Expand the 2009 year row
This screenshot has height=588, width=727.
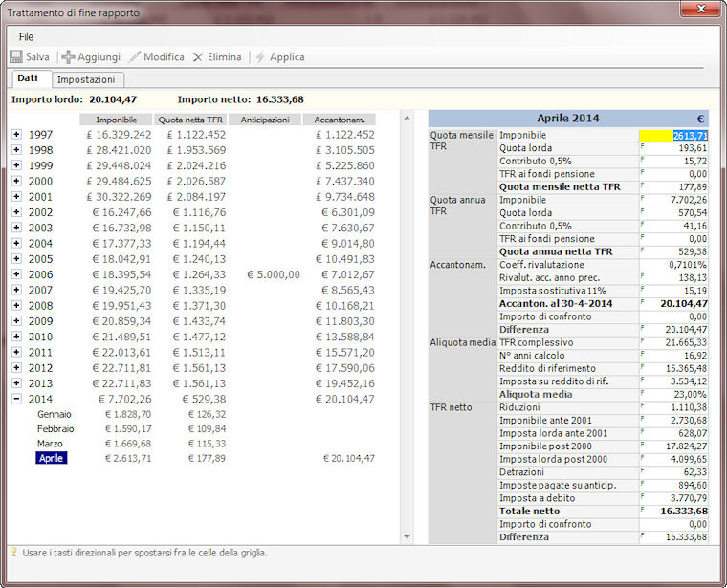pyautogui.click(x=16, y=321)
